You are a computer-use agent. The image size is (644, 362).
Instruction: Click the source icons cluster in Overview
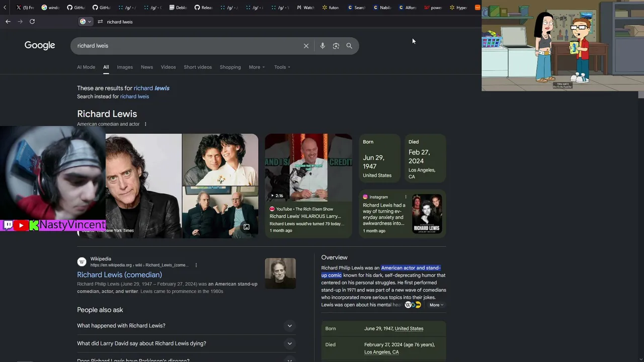pyautogui.click(x=413, y=305)
